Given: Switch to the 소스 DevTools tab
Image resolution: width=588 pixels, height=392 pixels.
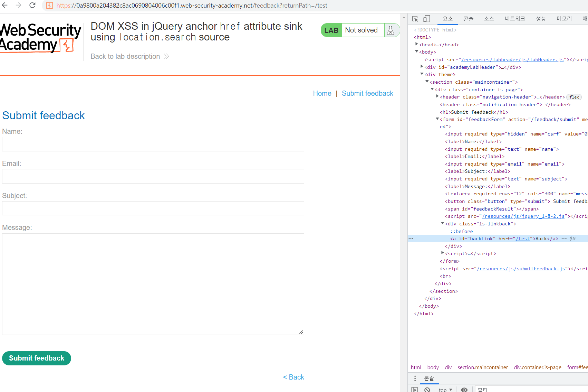Looking at the screenshot, I should [x=489, y=19].
